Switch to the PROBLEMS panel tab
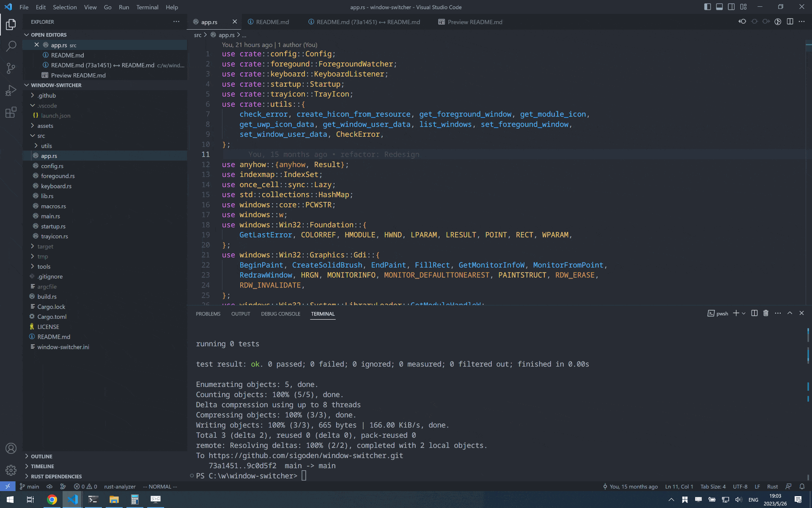This screenshot has height=508, width=812. [208, 314]
